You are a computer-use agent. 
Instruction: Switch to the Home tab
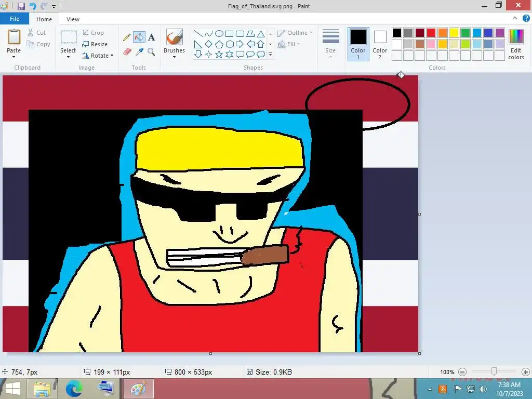click(x=44, y=19)
